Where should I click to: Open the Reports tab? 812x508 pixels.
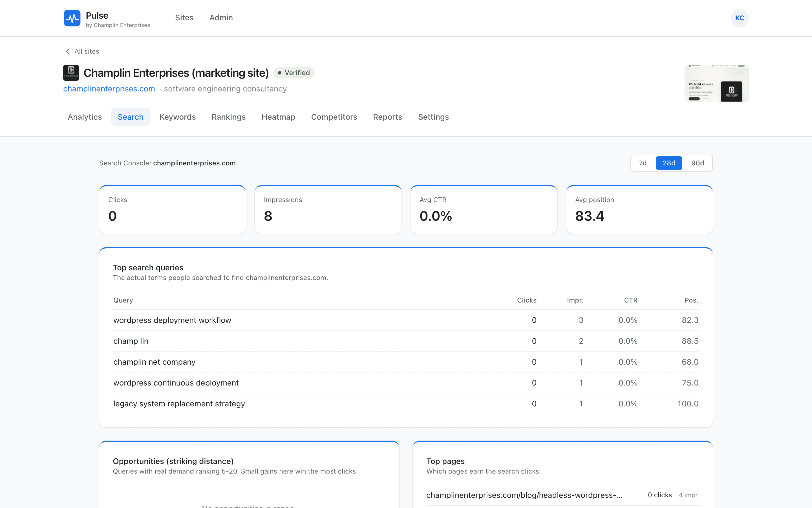[388, 117]
